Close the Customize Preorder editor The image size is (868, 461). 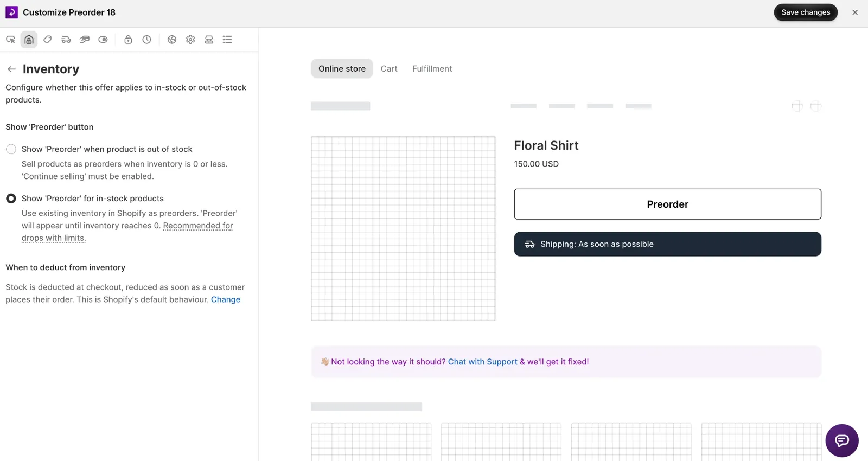click(855, 12)
